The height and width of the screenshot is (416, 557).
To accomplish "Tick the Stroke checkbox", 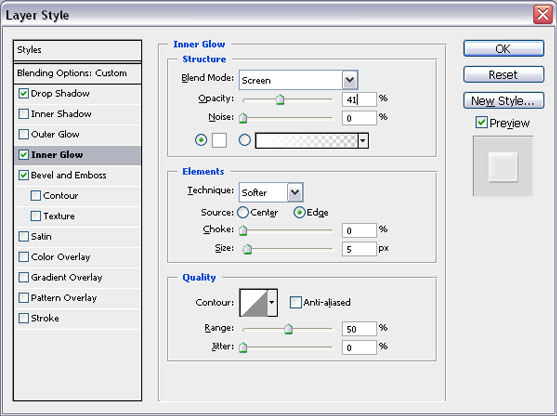I will click(x=23, y=318).
